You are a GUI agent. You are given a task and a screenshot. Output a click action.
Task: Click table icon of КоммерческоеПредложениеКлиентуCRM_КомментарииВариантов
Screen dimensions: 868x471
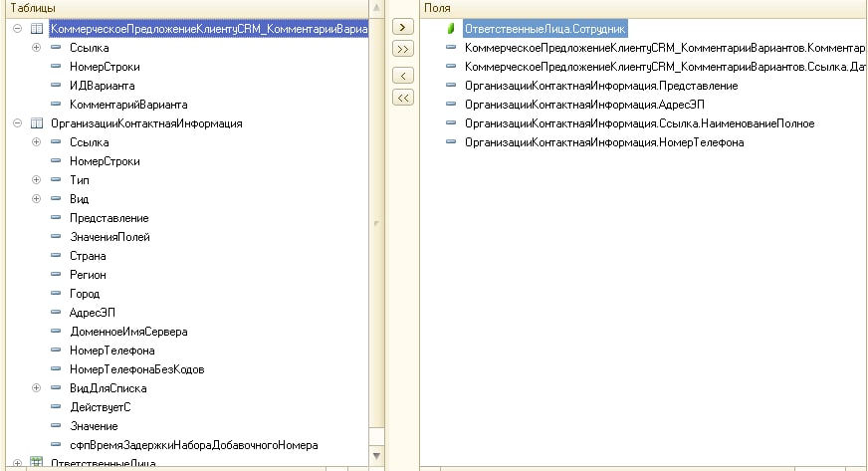coord(37,28)
